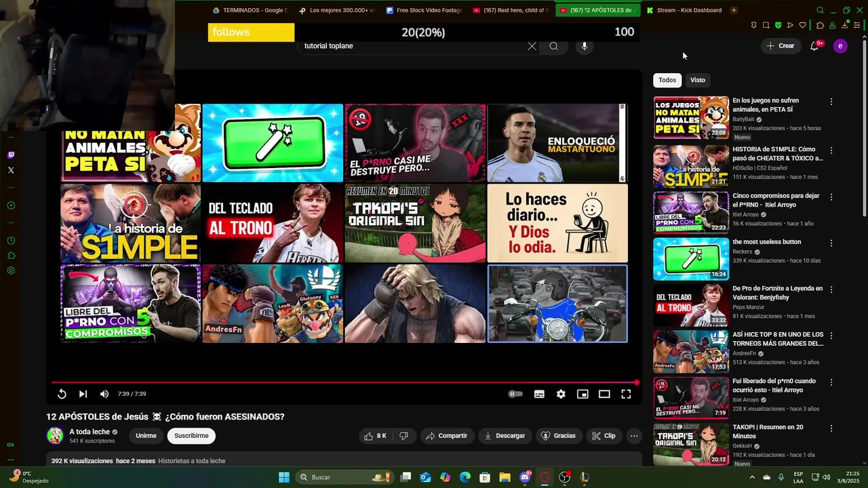The image size is (868, 488).
Task: Open GX Control at sidebar bottom
Action: 11,445
